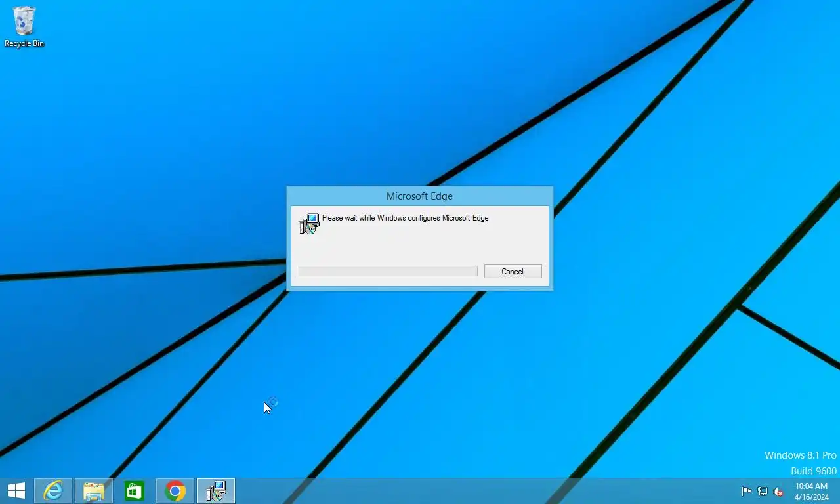
Task: Select the Windows Installer taskbar item
Action: 216,491
